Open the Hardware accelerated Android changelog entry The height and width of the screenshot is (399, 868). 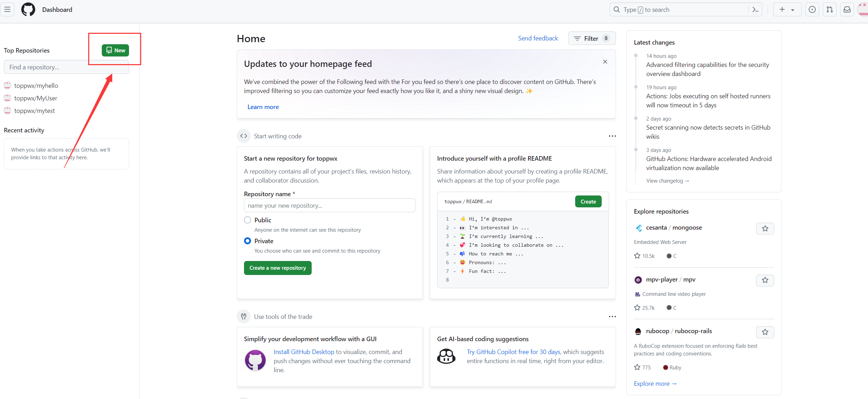point(709,163)
